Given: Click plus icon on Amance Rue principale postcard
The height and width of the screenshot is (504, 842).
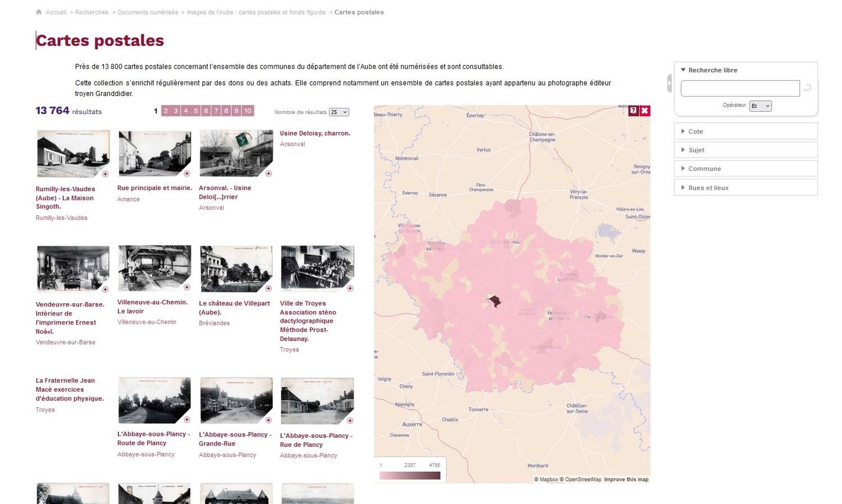Looking at the screenshot, I should [187, 173].
